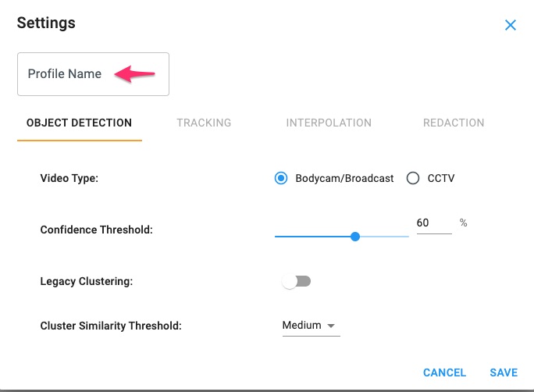
Task: Select the Redaction tab
Action: click(454, 123)
